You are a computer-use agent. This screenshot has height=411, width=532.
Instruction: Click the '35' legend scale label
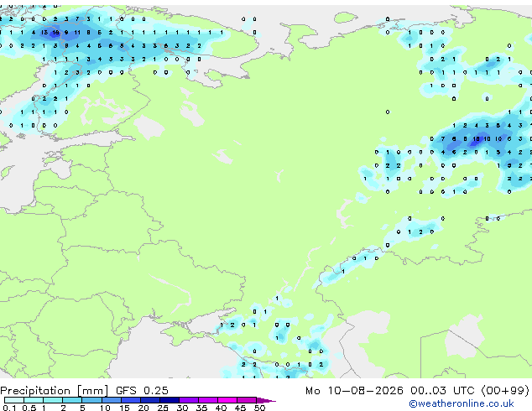pos(201,408)
